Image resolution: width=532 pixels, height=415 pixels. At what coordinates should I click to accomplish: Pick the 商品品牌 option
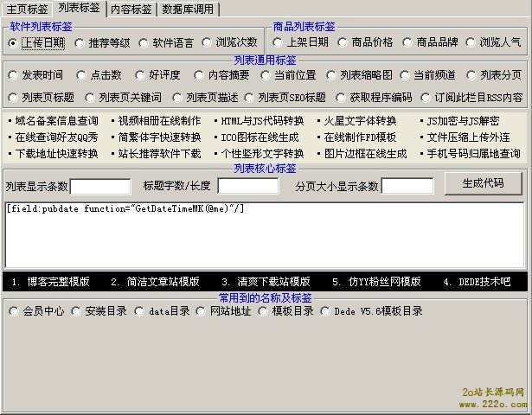coord(407,42)
